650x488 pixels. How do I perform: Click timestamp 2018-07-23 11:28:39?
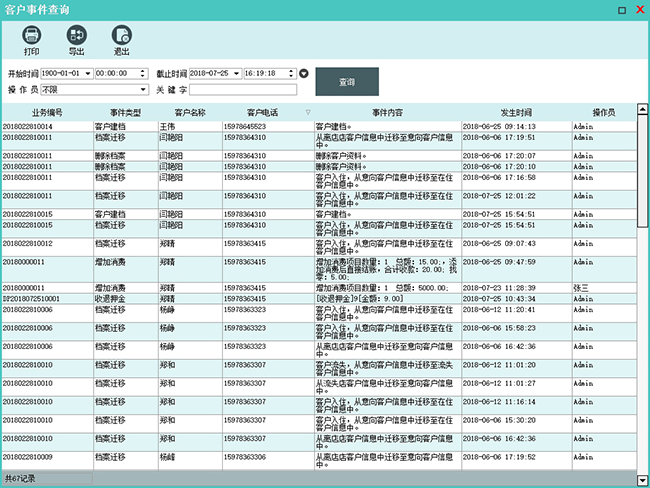(x=499, y=288)
